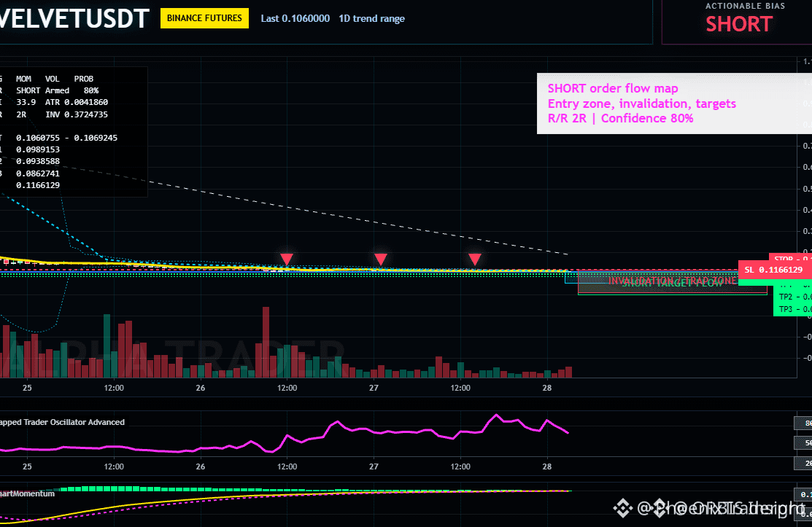Click 'Armed' status in the info table
Screen dimensions: 812x527
point(57,90)
